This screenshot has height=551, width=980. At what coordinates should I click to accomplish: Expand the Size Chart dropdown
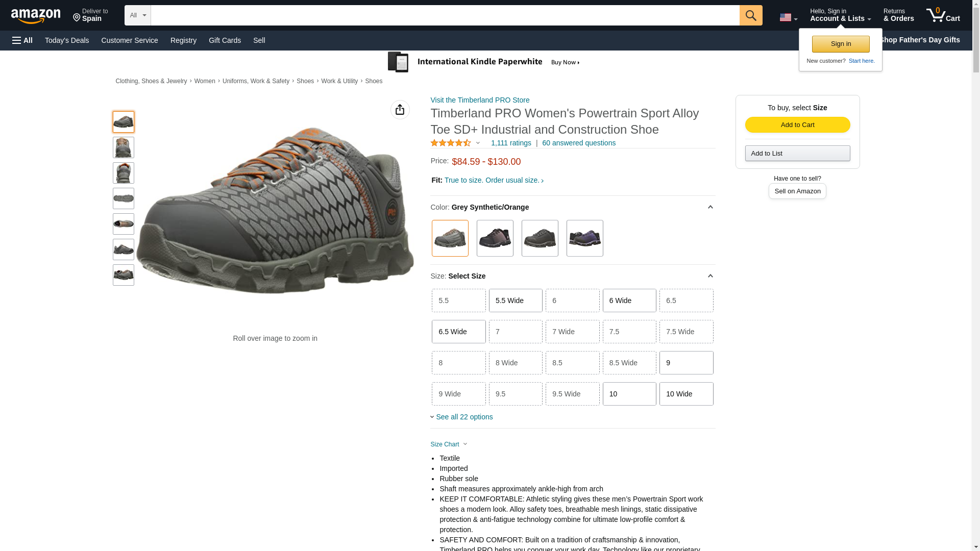[449, 444]
